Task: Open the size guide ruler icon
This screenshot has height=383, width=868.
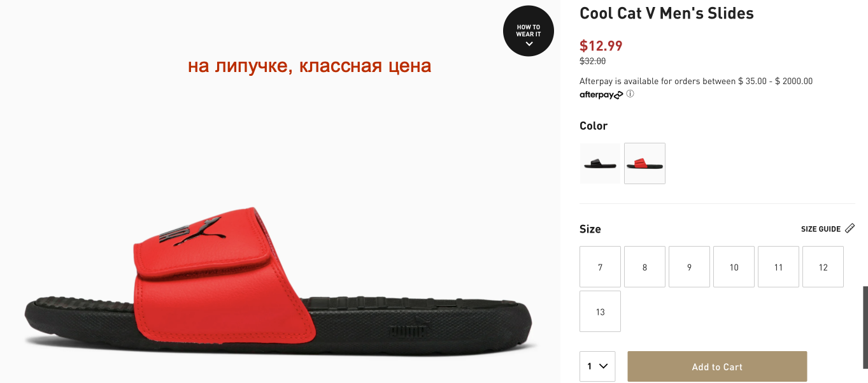Action: (850, 229)
